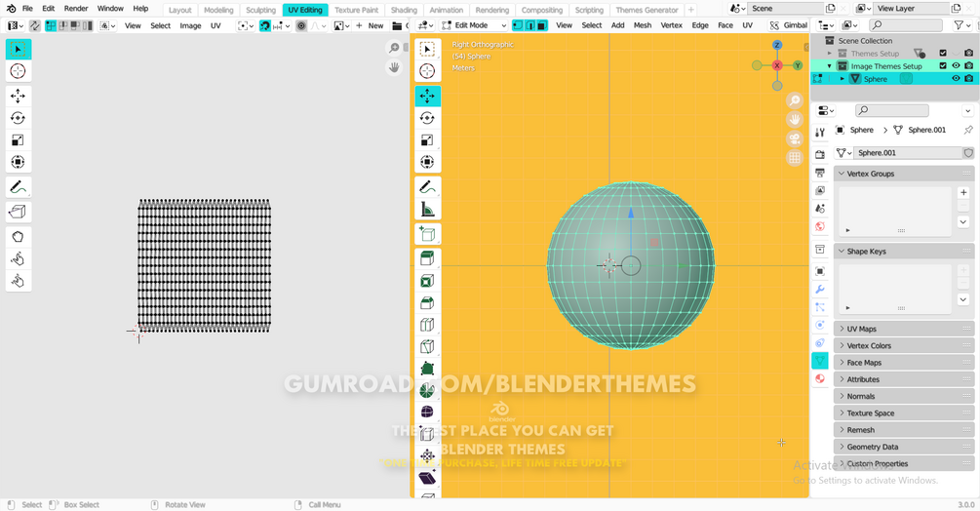Open the Modifiers properties tab
This screenshot has height=511, width=980.
click(x=820, y=290)
